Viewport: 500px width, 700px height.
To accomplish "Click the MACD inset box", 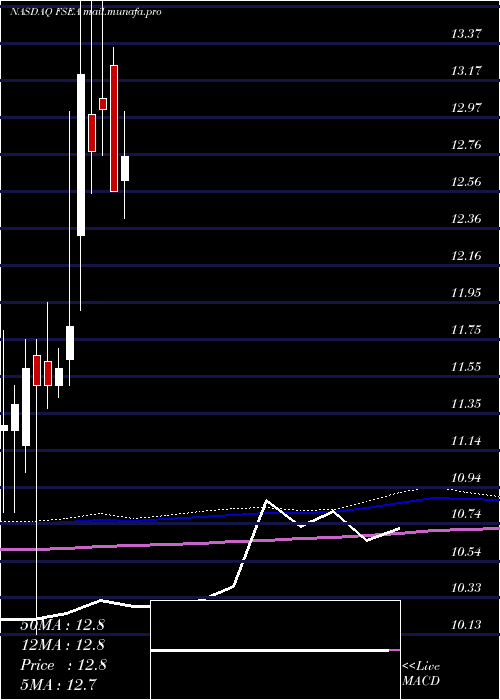I will (x=275, y=650).
